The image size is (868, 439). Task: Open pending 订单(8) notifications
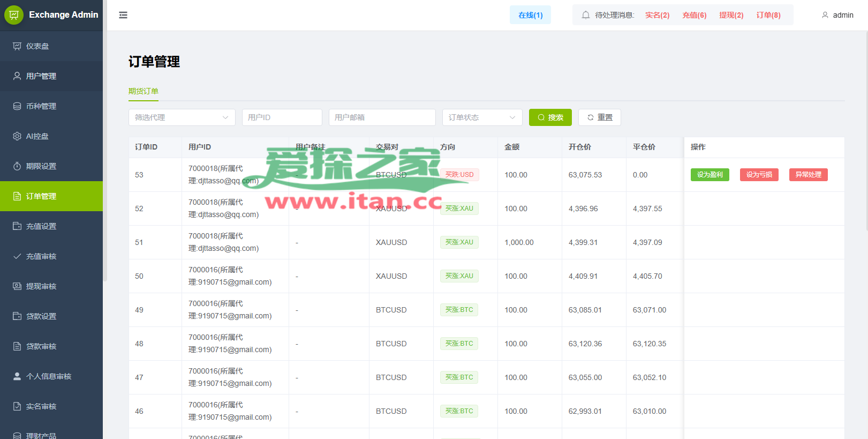tap(768, 15)
